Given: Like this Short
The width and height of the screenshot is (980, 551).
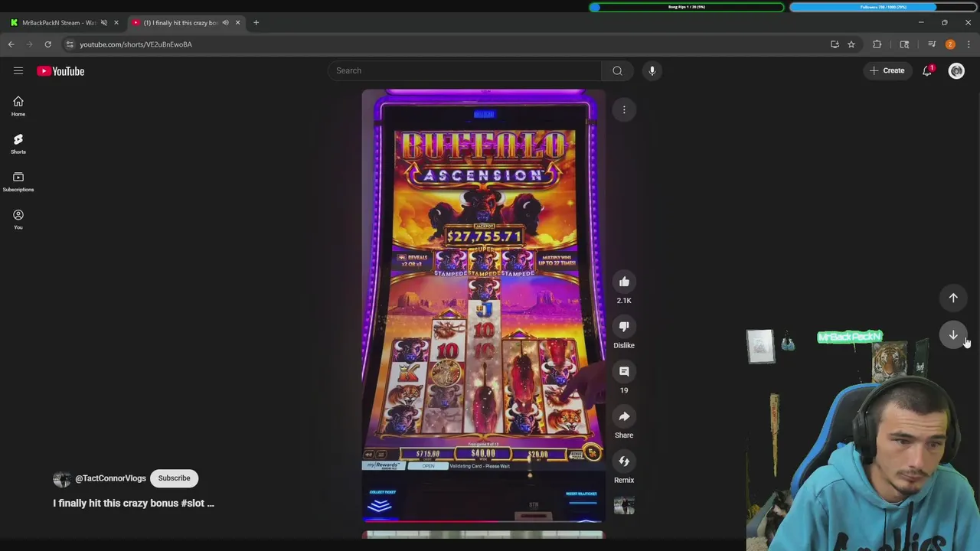Looking at the screenshot, I should coord(624,282).
